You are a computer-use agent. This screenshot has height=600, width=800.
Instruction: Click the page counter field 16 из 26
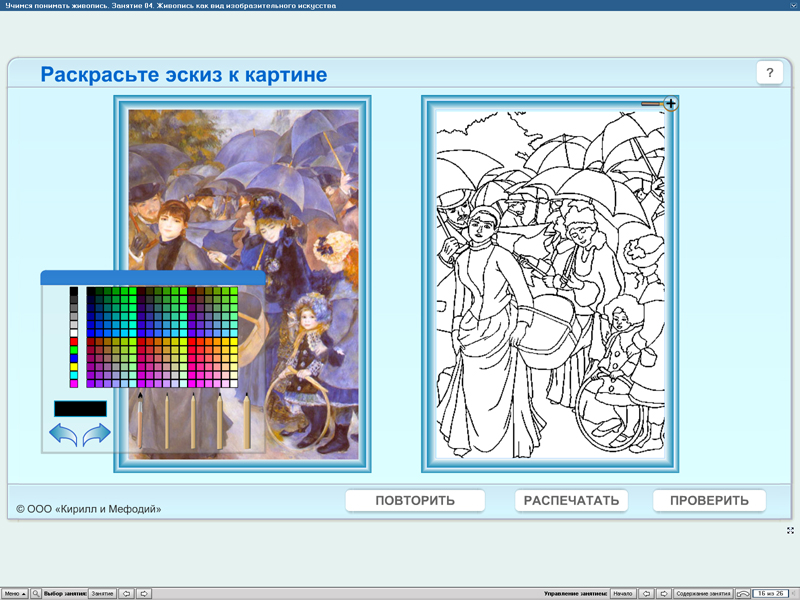pos(770,593)
